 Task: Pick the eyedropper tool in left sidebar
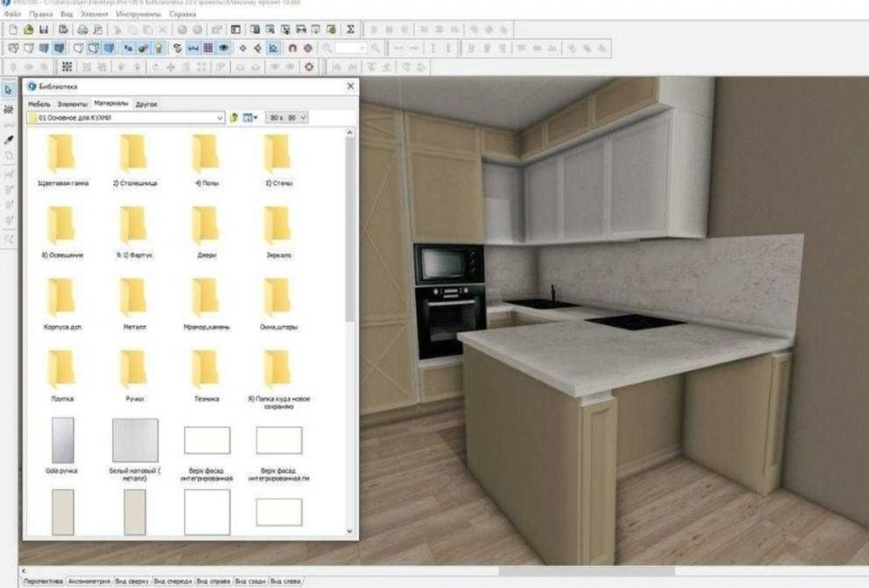(9, 140)
